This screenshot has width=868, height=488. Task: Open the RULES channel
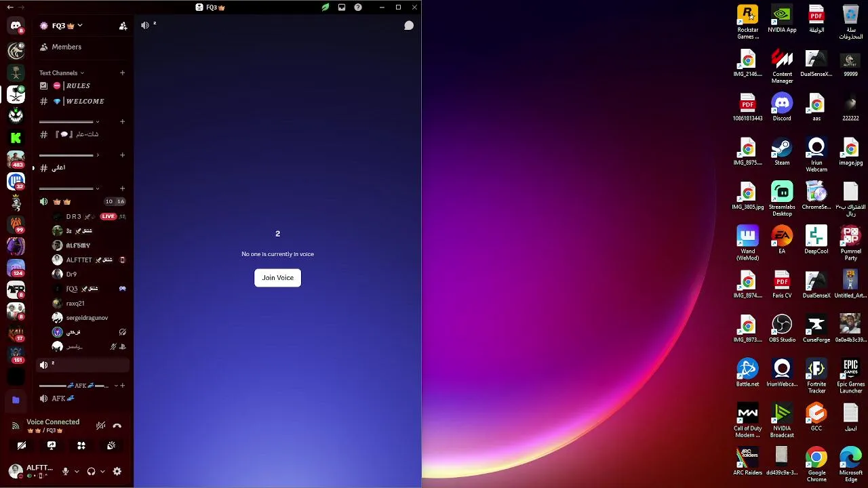click(81, 86)
